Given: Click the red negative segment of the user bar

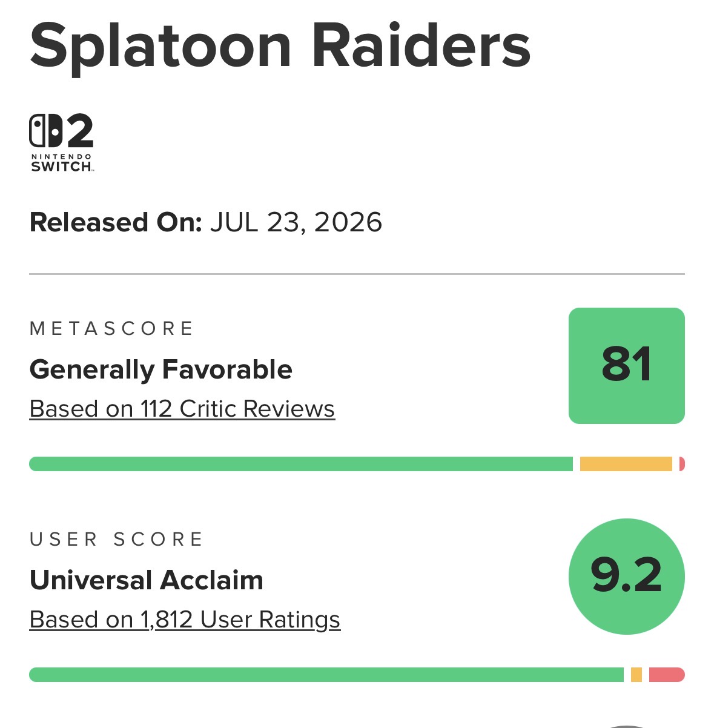Looking at the screenshot, I should [x=667, y=675].
